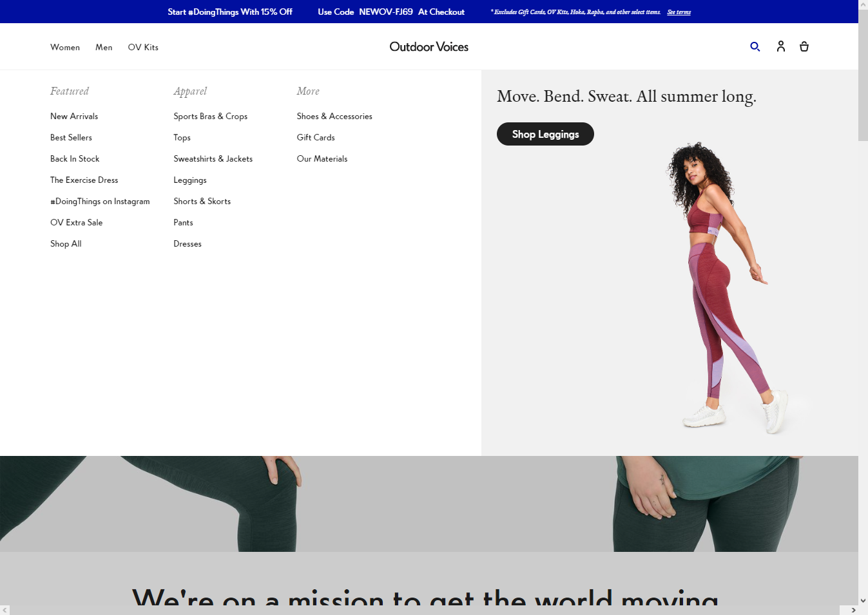The image size is (868, 615).
Task: Click promo code NEWOV-FJ69 text
Action: pyautogui.click(x=386, y=12)
